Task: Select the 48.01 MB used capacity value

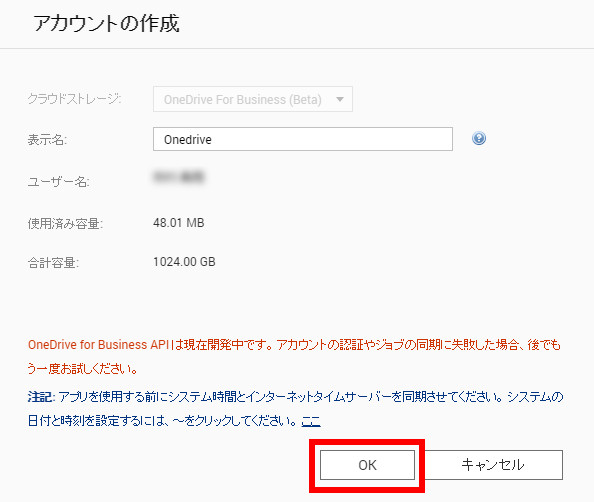Action: pos(178,223)
